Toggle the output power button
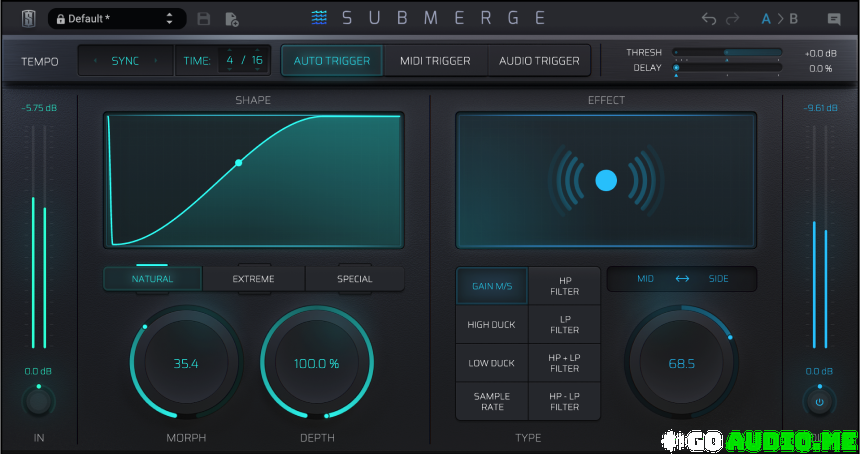 point(819,401)
